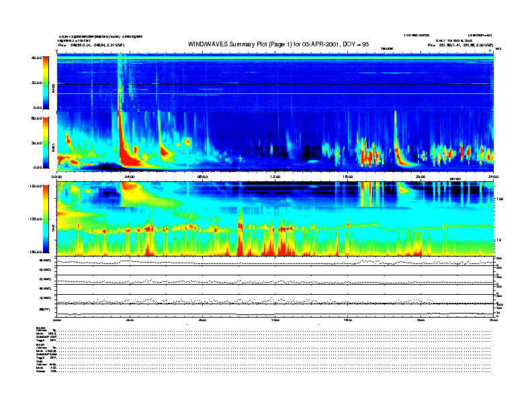This screenshot has width=532, height=411.
Task: Click the 0.00 label on RAD1 color scale
Action: coord(38,167)
